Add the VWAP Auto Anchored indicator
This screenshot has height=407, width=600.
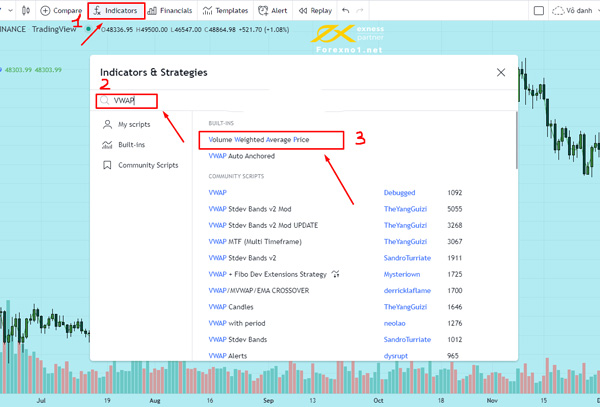click(x=241, y=156)
